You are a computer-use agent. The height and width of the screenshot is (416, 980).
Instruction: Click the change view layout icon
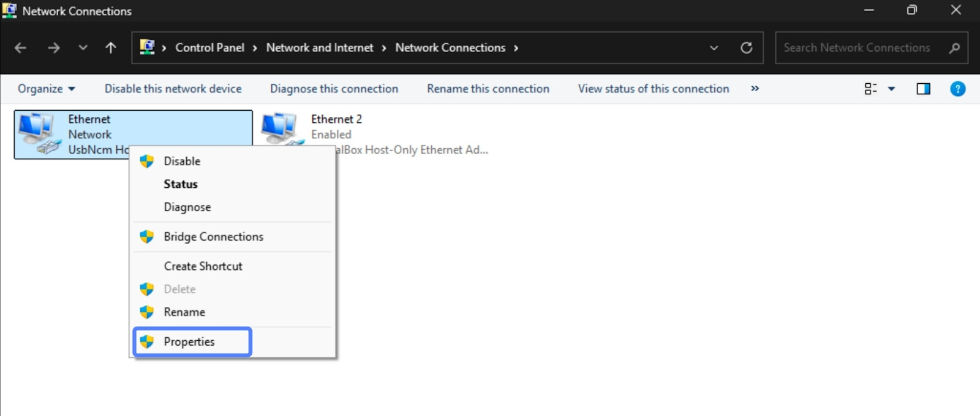(870, 89)
